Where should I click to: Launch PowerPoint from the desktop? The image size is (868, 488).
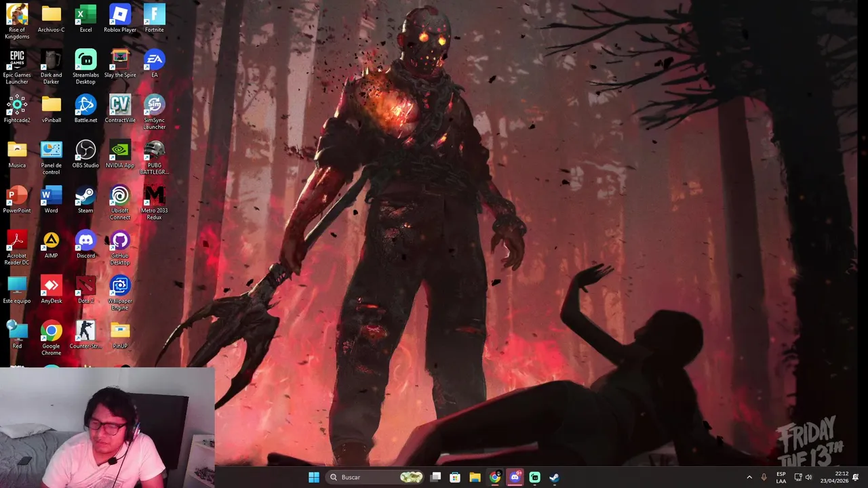(17, 199)
